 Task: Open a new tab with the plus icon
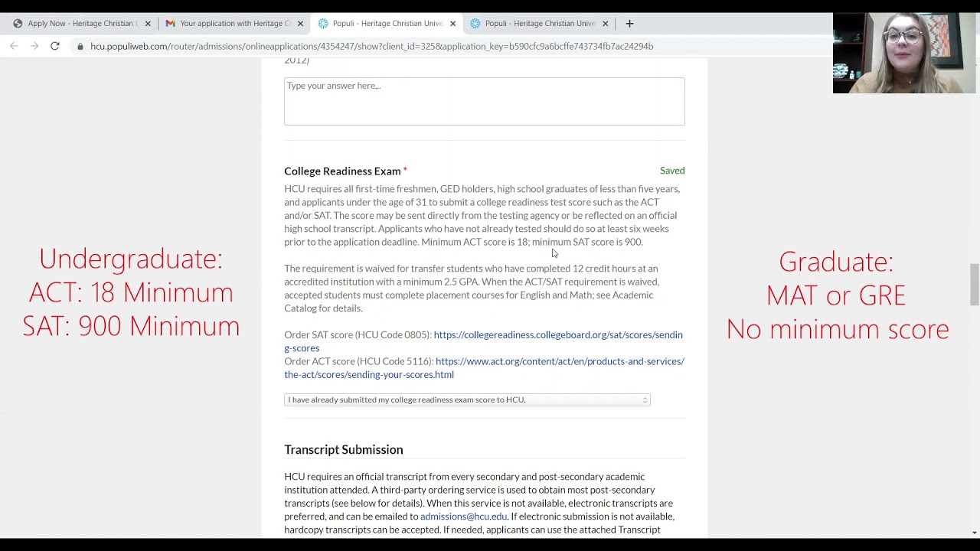click(x=629, y=24)
